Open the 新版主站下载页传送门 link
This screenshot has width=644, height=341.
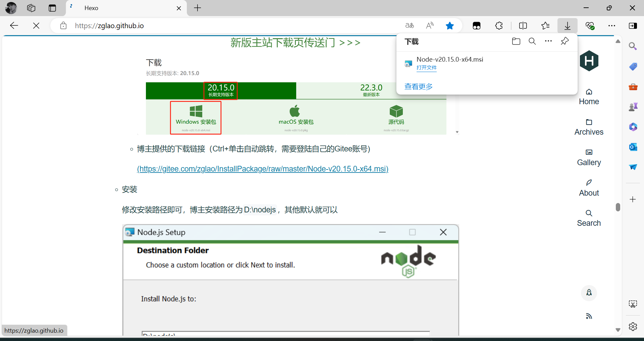[x=296, y=43]
